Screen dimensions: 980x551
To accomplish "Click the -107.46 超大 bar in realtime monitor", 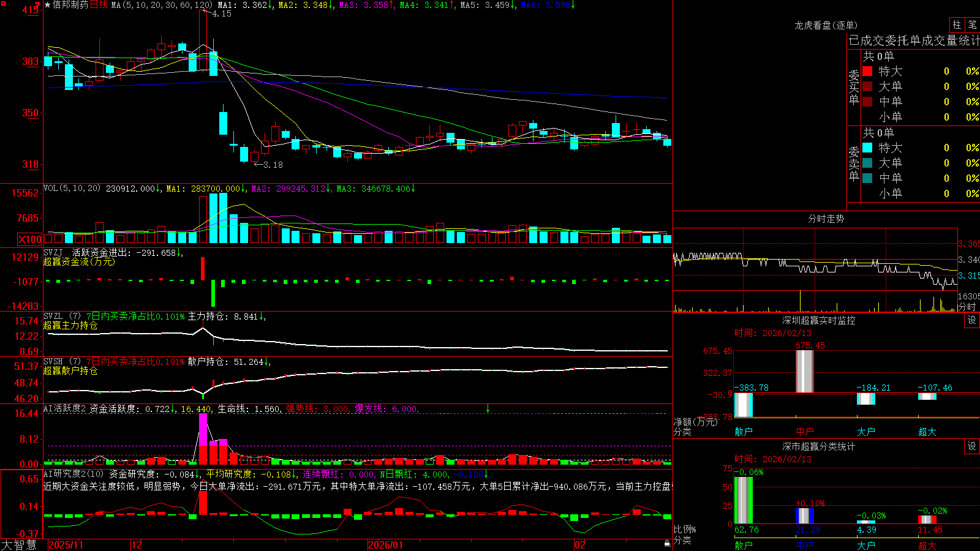I will tap(927, 396).
